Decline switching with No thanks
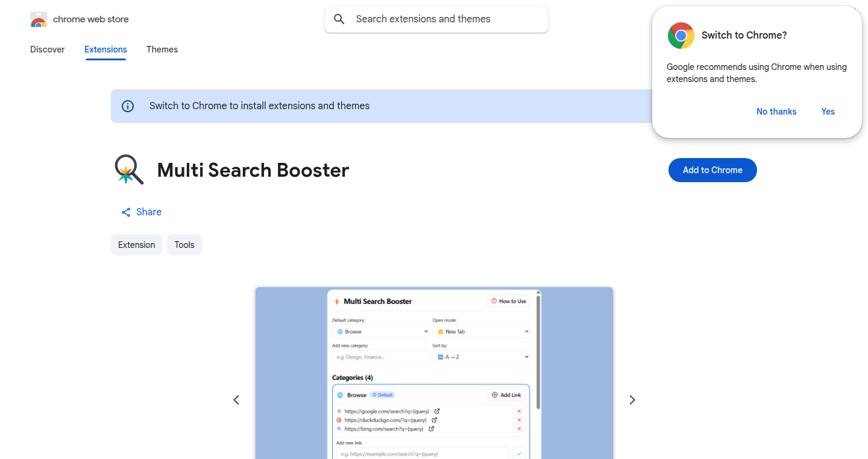Screen dimensions: 868x459 tap(776, 112)
